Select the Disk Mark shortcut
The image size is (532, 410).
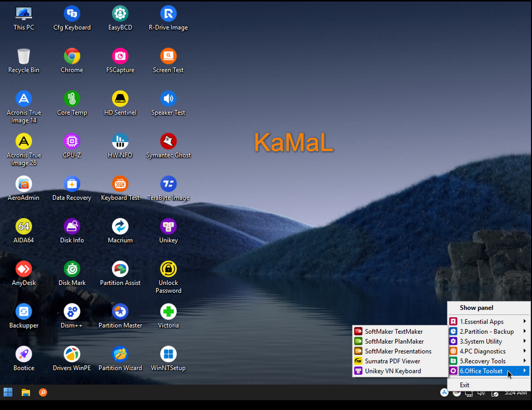click(x=72, y=274)
